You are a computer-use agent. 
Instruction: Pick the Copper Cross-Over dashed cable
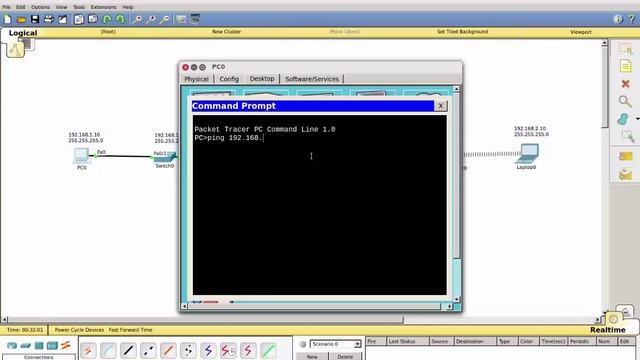pos(148,351)
